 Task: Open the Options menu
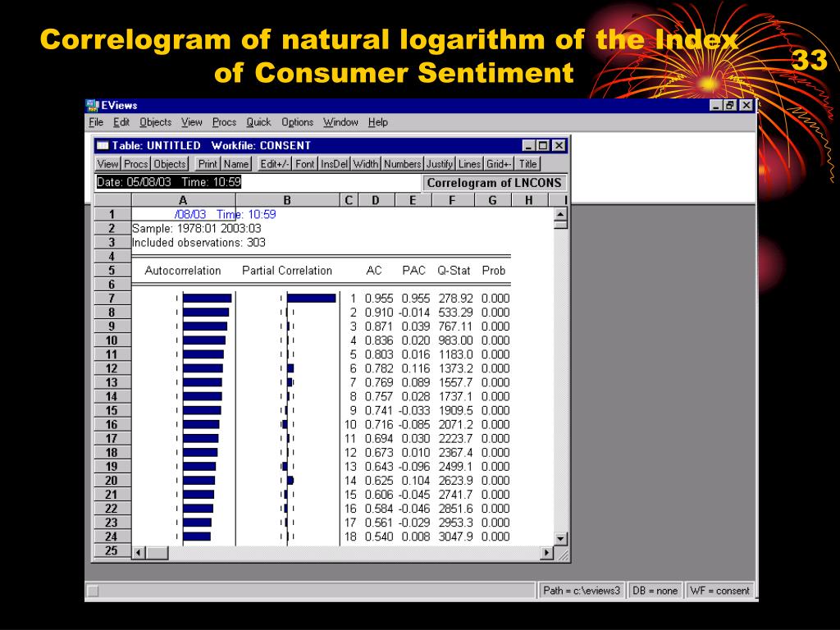tap(297, 122)
